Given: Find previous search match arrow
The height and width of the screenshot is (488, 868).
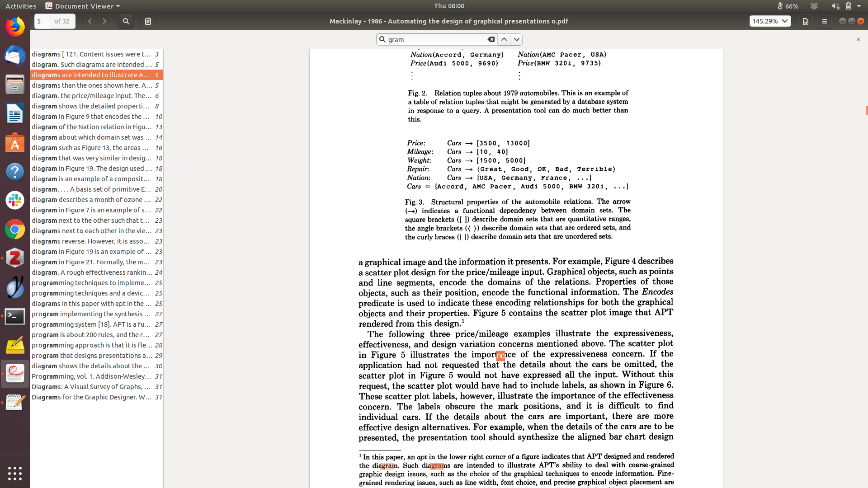Looking at the screenshot, I should [504, 40].
